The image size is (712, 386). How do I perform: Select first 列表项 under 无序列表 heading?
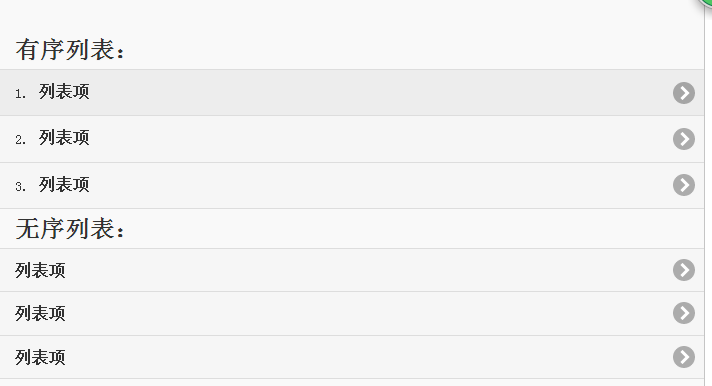pyautogui.click(x=40, y=271)
